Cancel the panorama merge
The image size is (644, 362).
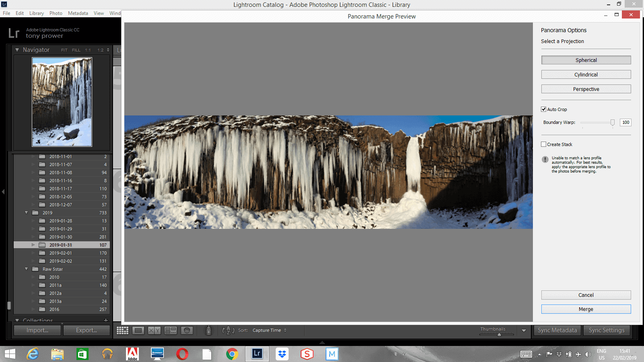(586, 295)
